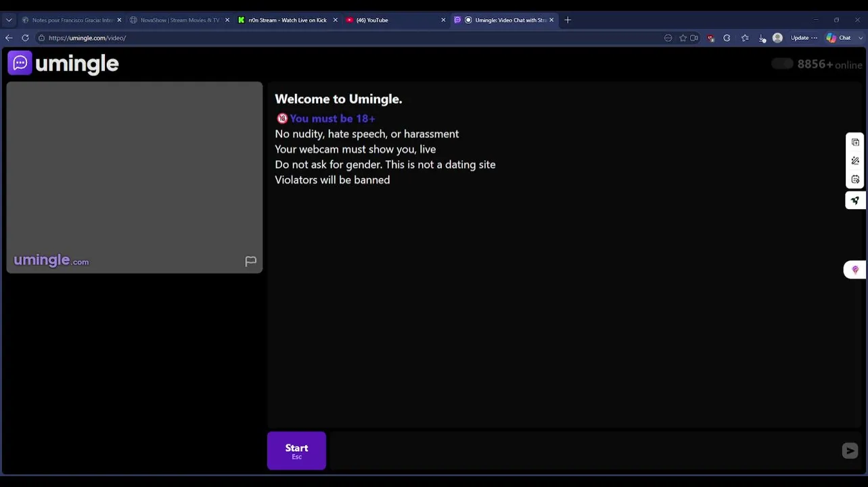Click the ellipsis icon in the address bar
The width and height of the screenshot is (868, 487).
tap(668, 38)
